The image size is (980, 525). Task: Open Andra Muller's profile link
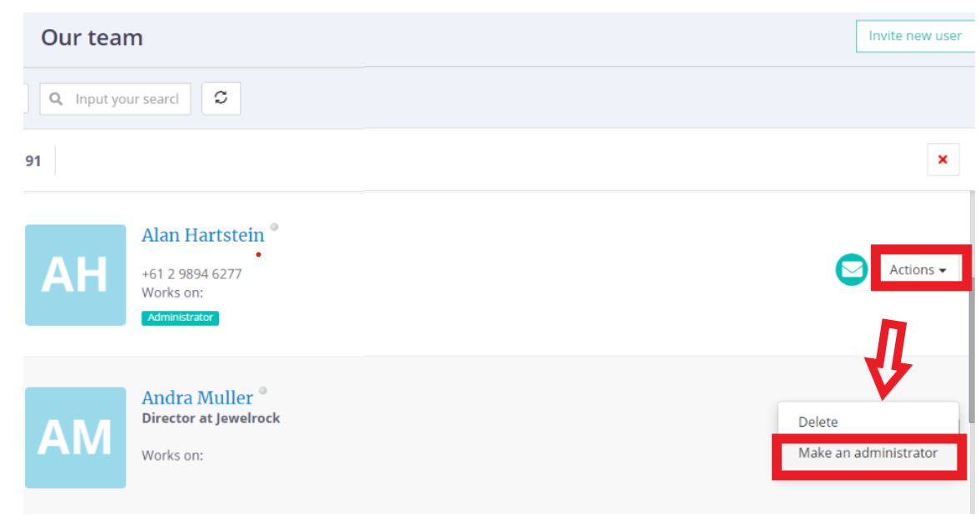click(x=196, y=398)
